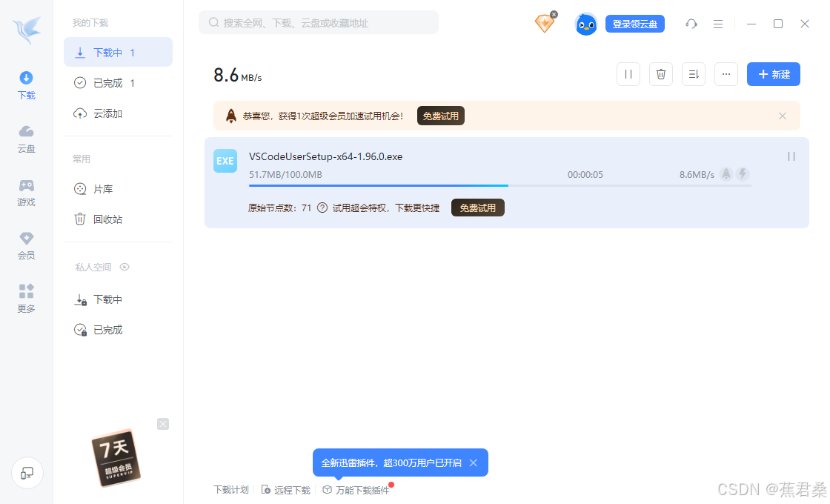Click the Xunlei bird logo
830x504 pixels.
(x=27, y=30)
